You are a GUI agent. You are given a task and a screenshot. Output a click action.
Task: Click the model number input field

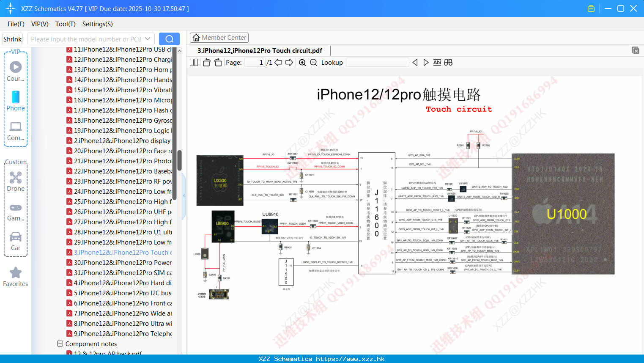(x=85, y=39)
